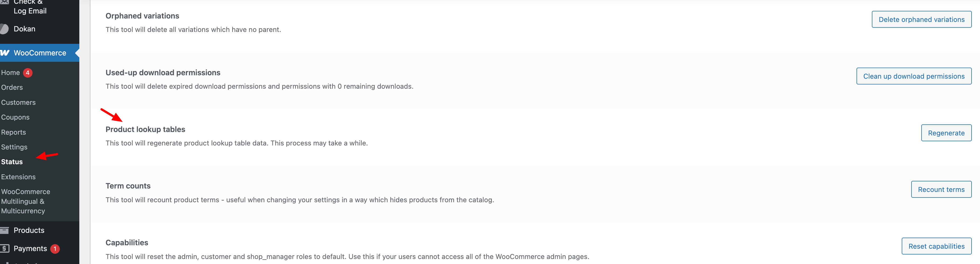Select the Status submenu item
The image size is (980, 264).
(x=12, y=162)
